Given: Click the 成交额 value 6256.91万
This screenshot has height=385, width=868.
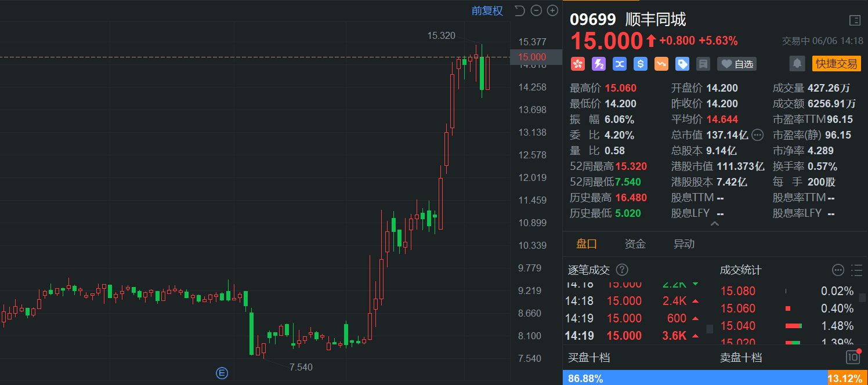Looking at the screenshot, I should click(832, 104).
